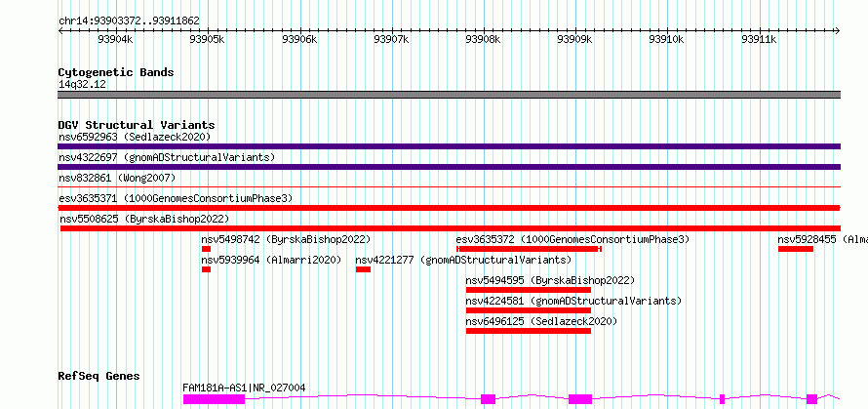Screen dimensions: 868x409
Task: Open variant nsv5508625 (ByrskaBishop2022) label
Action: coord(144,219)
